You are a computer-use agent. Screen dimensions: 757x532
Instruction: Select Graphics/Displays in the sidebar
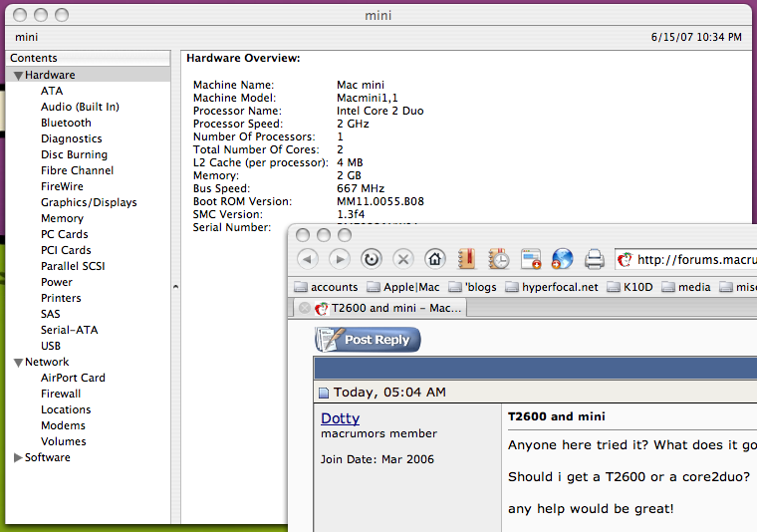[x=89, y=202]
